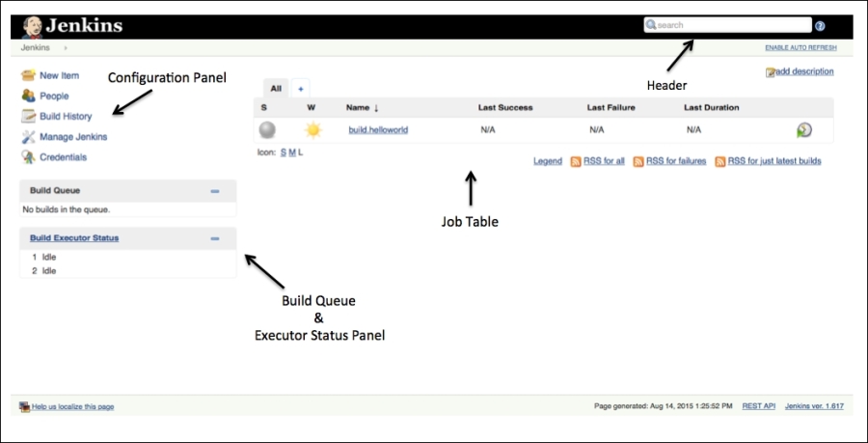Click the Last Duration column header
Viewport: 868px width, 443px height.
pos(712,107)
